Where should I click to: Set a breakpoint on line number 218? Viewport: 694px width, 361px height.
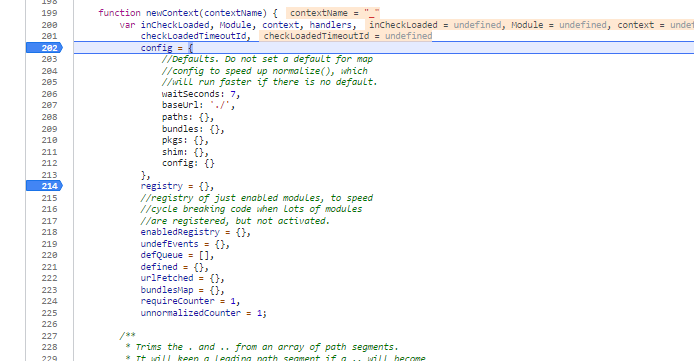pos(50,232)
